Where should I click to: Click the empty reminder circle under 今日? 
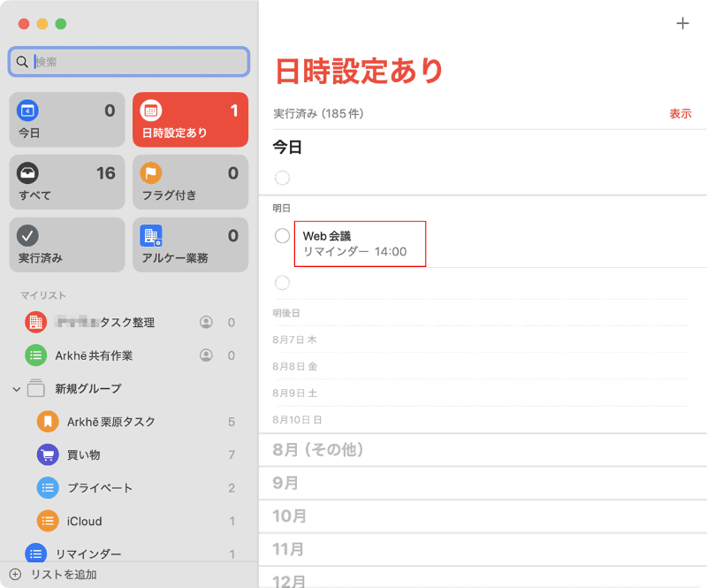tap(282, 178)
